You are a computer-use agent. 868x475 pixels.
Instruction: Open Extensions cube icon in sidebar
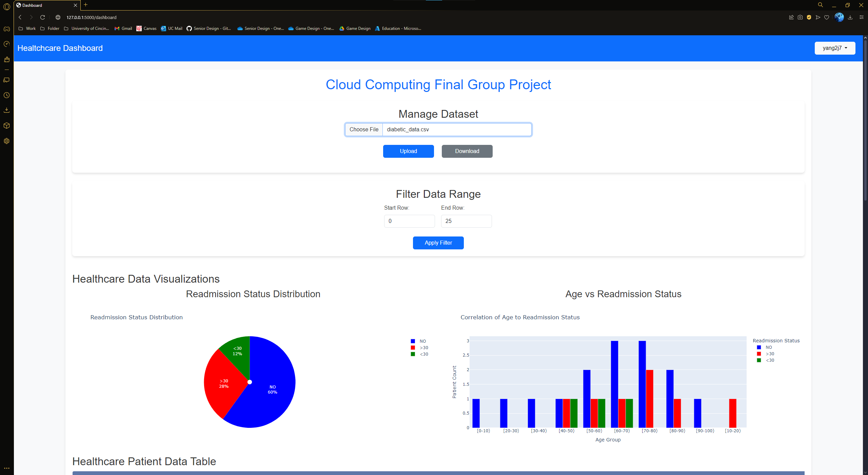click(6, 126)
